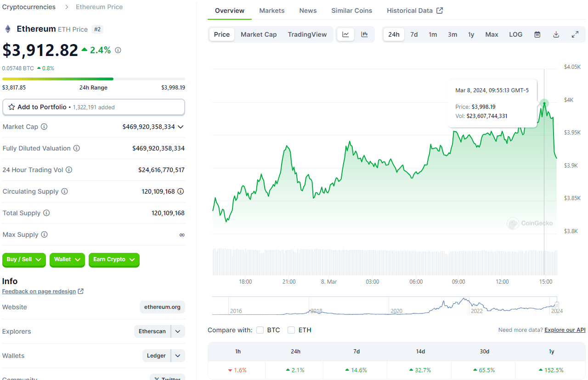
Task: Click Add to Portfolio button
Action: click(94, 107)
